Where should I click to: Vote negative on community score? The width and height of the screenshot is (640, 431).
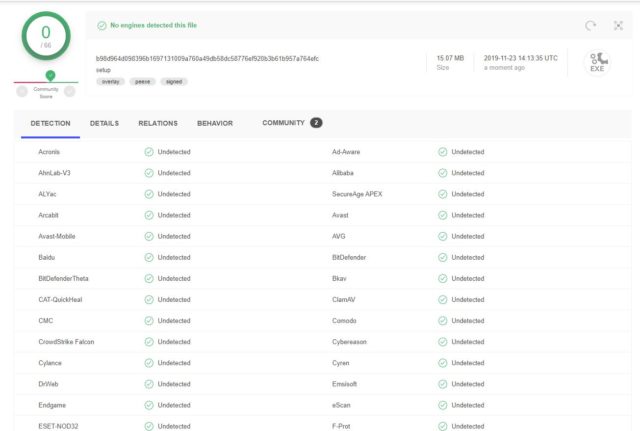tap(22, 91)
